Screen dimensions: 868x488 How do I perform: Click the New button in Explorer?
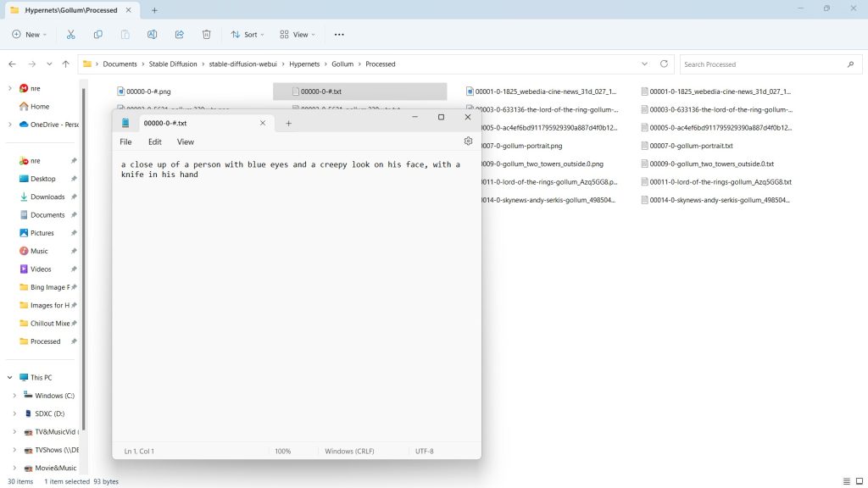point(30,35)
